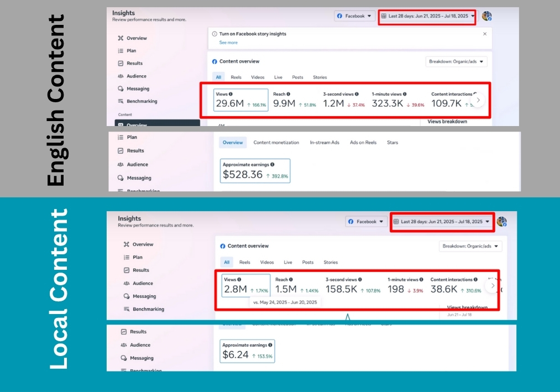
Task: Select the 1-minute views card showing 198
Action: 405,285
